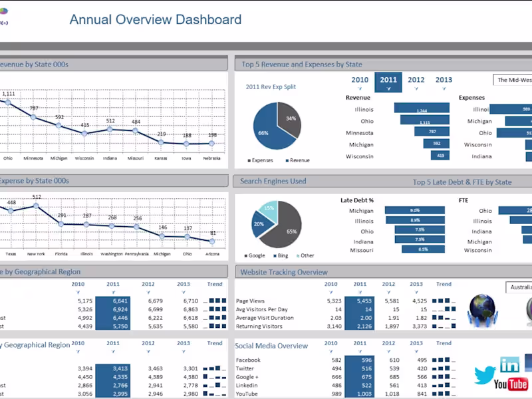Click the Twitter bird icon
This screenshot has height=399, width=532.
coord(485,374)
